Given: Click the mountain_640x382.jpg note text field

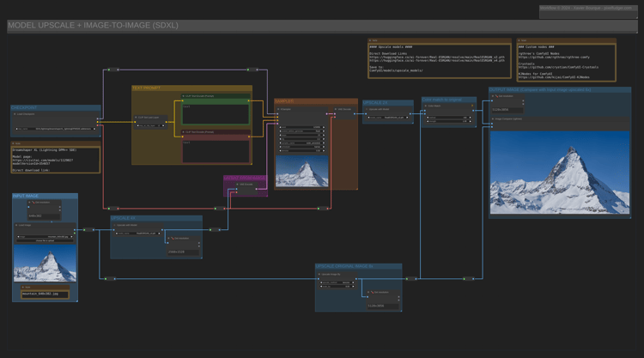Looking at the screenshot, I should click(x=45, y=294).
